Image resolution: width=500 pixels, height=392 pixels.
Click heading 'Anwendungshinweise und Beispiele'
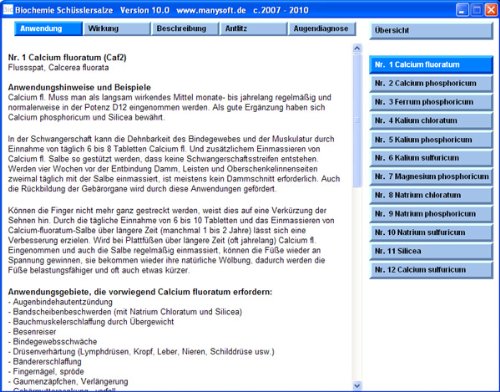(79, 87)
